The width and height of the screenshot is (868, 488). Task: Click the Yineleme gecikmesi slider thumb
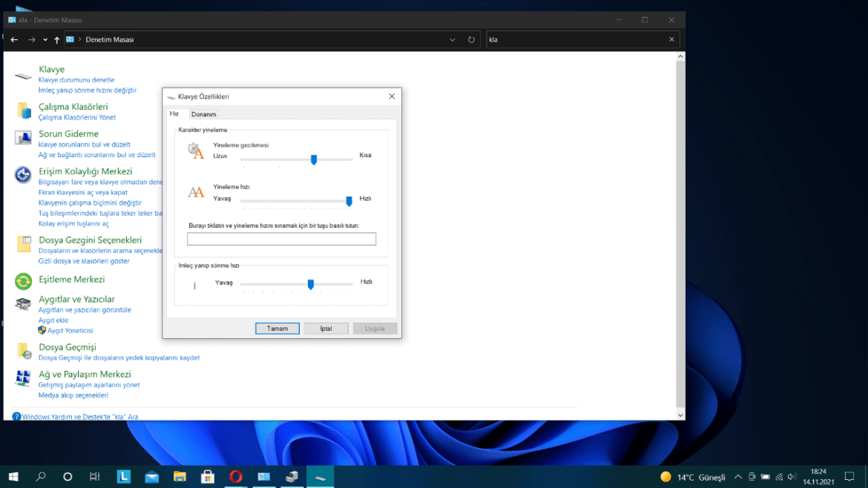[314, 159]
